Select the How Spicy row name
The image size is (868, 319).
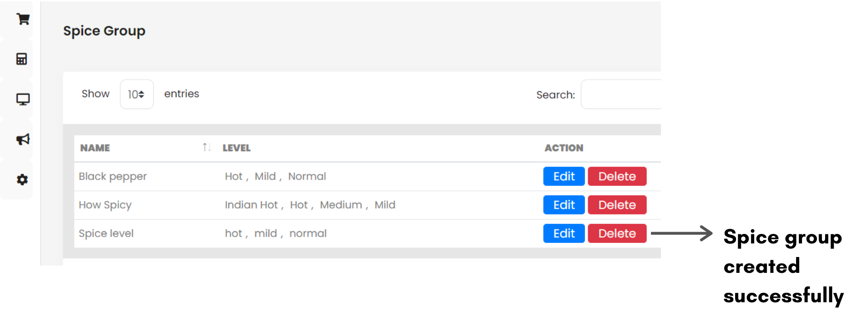coord(105,205)
